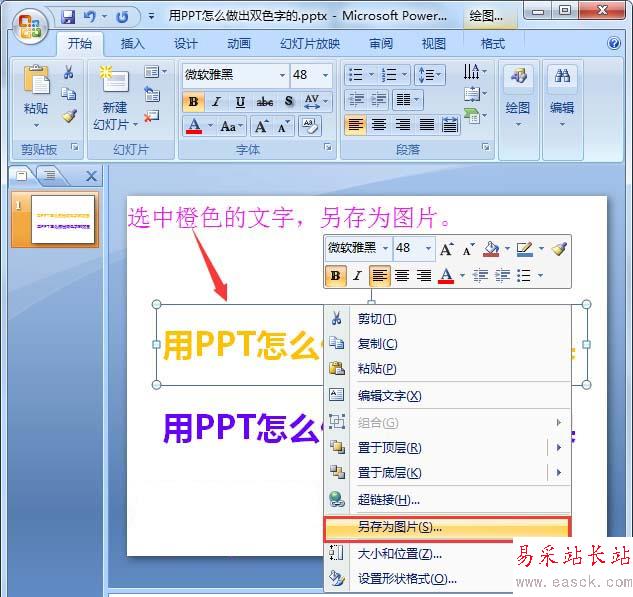Align text right in ribbon paragraph group
Image resolution: width=633 pixels, height=597 pixels.
(x=402, y=124)
